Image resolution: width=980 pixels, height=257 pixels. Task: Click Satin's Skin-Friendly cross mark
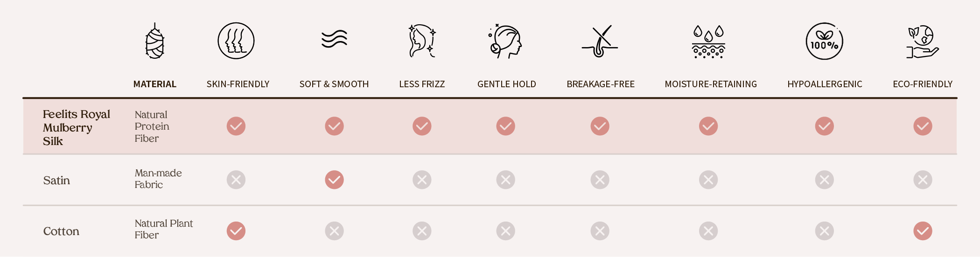[236, 180]
